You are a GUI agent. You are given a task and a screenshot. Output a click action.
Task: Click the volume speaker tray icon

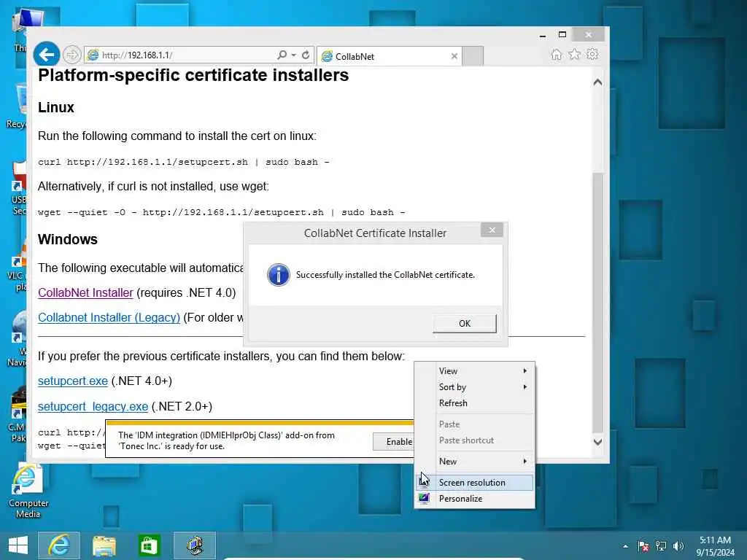678,546
